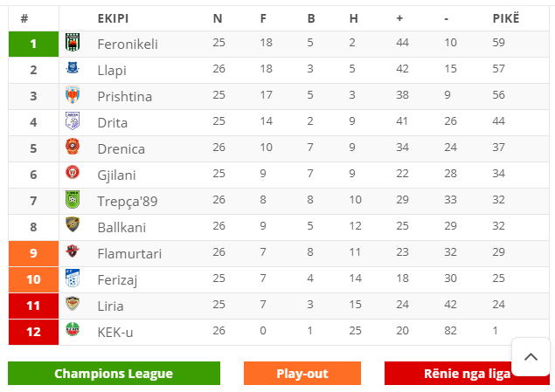Click the red Rënie nga liga legend
Image resolution: width=555 pixels, height=392 pixels.
[x=467, y=374]
